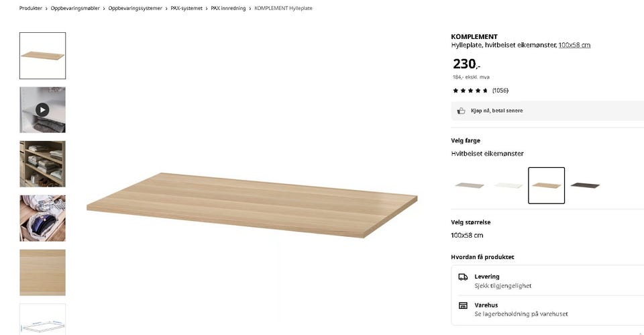View the folded clothes basket thumbnail

(x=42, y=218)
